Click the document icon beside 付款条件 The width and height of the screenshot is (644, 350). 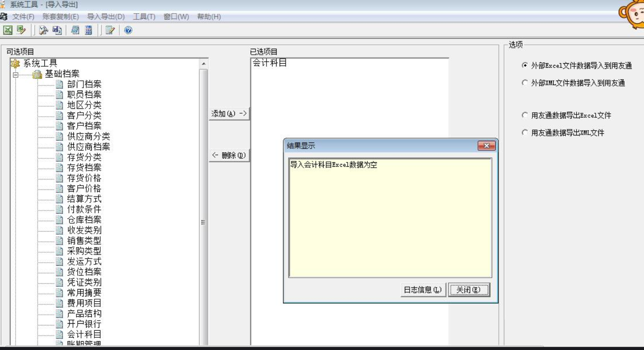pyautogui.click(x=60, y=209)
